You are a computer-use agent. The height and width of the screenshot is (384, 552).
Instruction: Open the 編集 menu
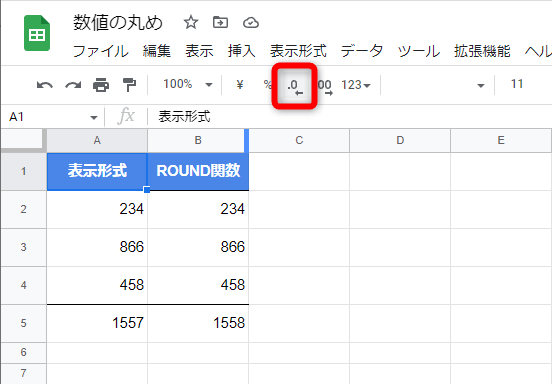157,51
